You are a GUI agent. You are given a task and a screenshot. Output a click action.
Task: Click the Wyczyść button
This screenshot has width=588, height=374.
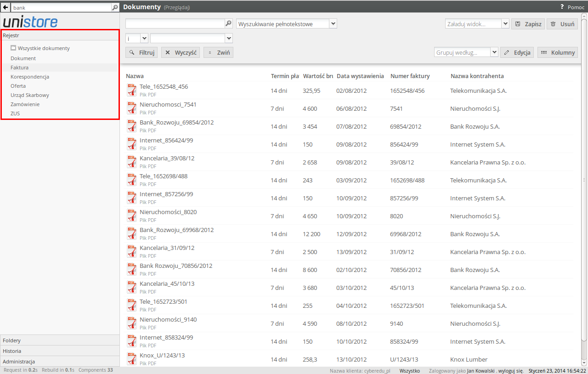point(181,52)
